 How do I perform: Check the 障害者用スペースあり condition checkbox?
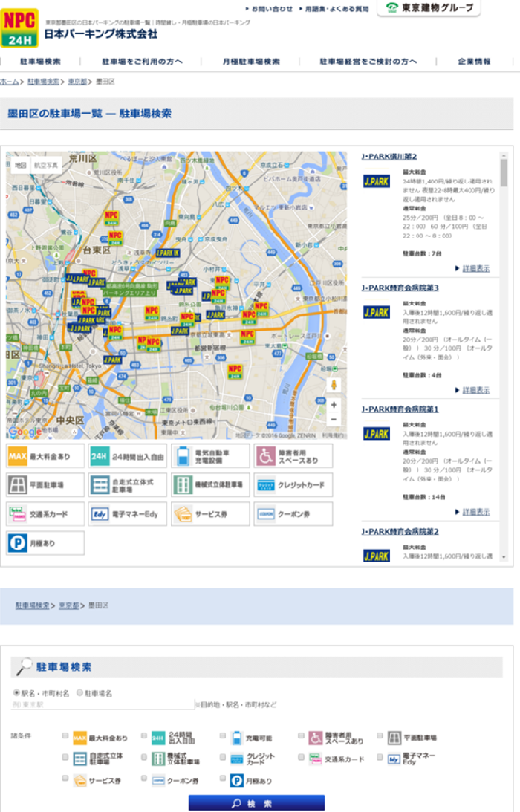pos(302,735)
